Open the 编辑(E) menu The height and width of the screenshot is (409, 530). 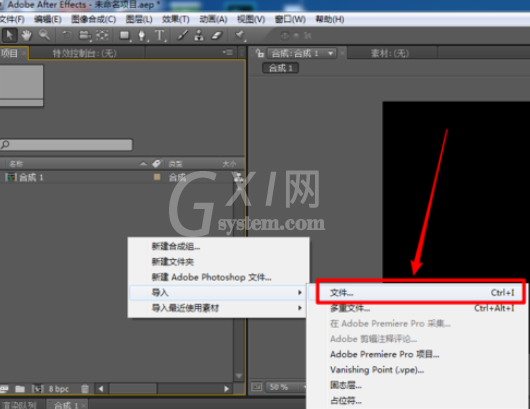pyautogui.click(x=48, y=19)
